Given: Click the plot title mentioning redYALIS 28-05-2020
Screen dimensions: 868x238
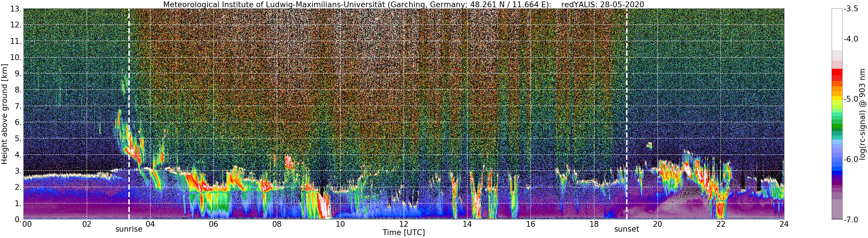Looking at the screenshot, I should (x=403, y=4).
